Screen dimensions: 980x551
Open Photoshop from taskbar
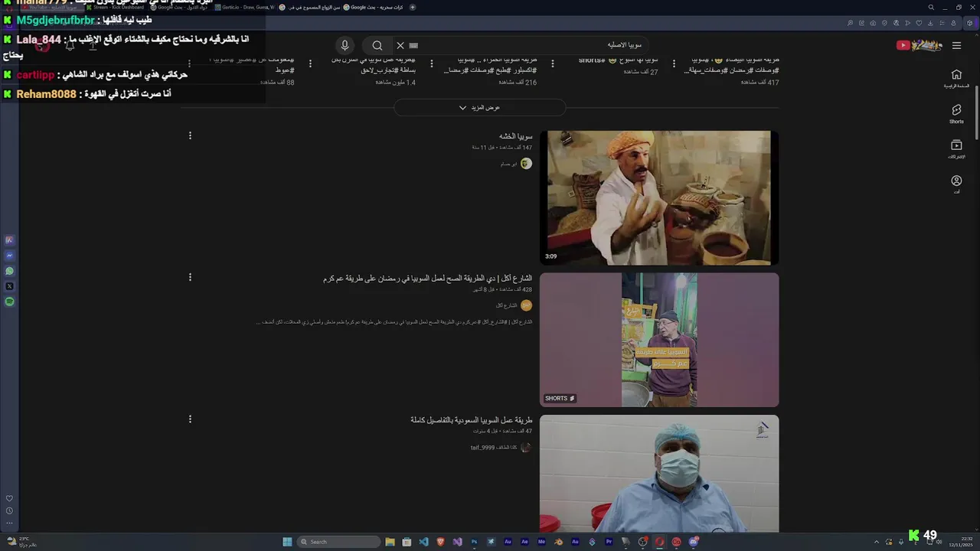474,542
